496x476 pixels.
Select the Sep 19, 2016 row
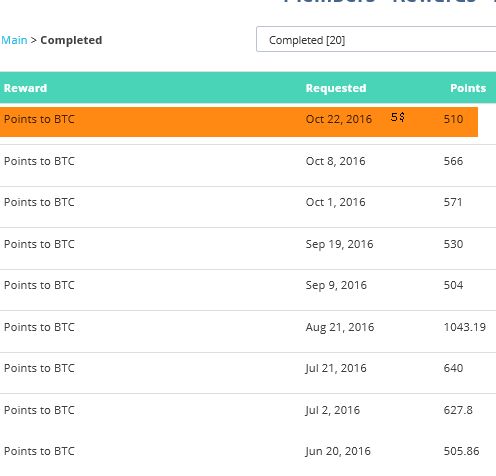coord(248,248)
